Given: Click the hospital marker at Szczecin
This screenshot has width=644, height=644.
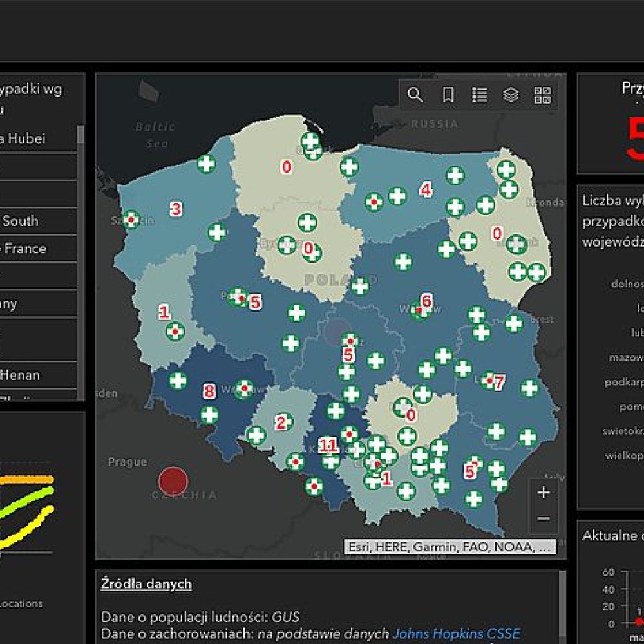Looking at the screenshot, I should (x=131, y=220).
